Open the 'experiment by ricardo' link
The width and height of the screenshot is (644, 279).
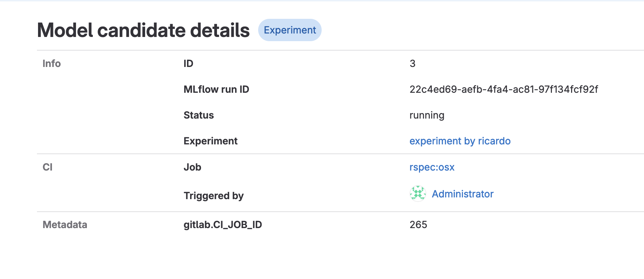coord(459,141)
